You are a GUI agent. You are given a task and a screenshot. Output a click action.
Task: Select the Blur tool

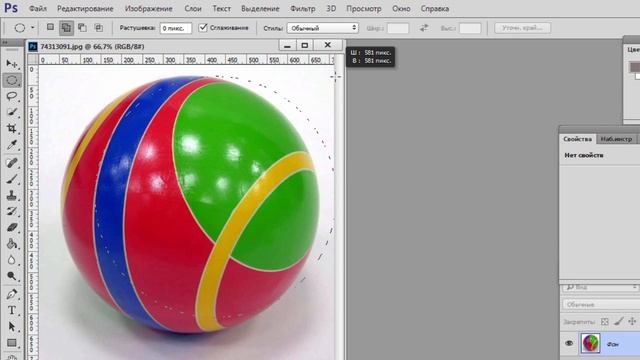[x=12, y=260]
